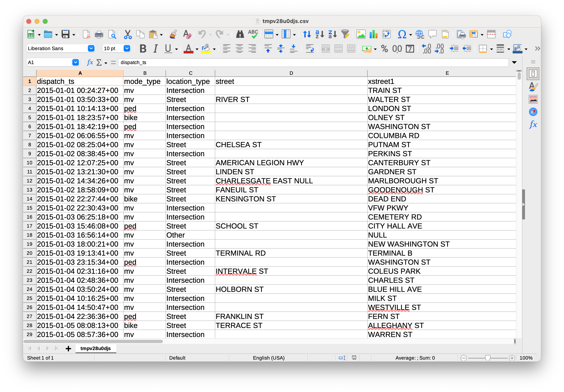Image resolution: width=564 pixels, height=392 pixels.
Task: Click the Spelling check ABC icon
Action: 253,34
